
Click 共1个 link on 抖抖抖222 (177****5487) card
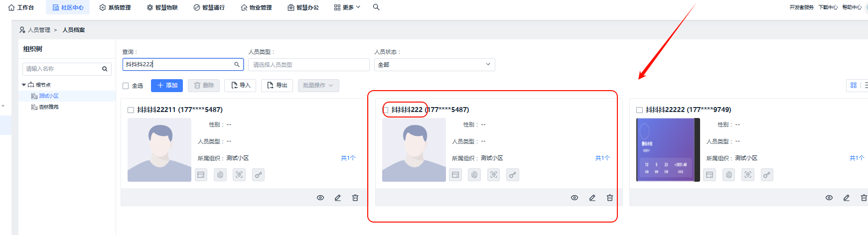tap(602, 158)
